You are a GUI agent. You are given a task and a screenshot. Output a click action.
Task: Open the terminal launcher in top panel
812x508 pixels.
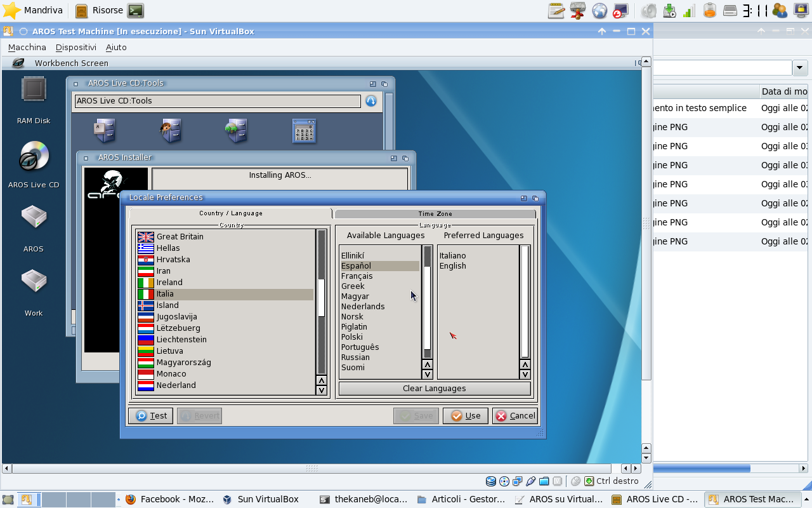pos(135,10)
